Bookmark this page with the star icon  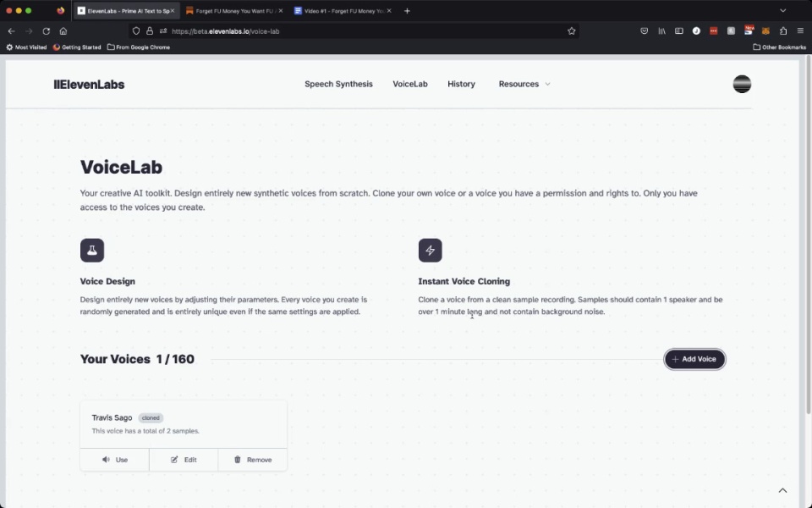coord(571,31)
